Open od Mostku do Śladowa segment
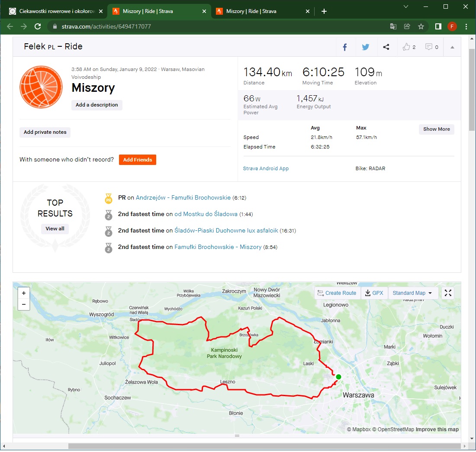The width and height of the screenshot is (476, 452). (x=206, y=214)
